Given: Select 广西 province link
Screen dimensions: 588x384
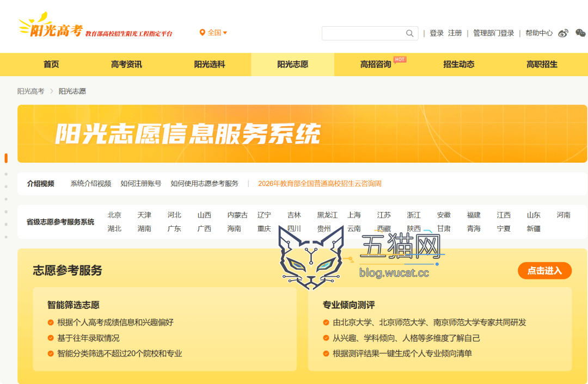Looking at the screenshot, I should click(204, 228).
